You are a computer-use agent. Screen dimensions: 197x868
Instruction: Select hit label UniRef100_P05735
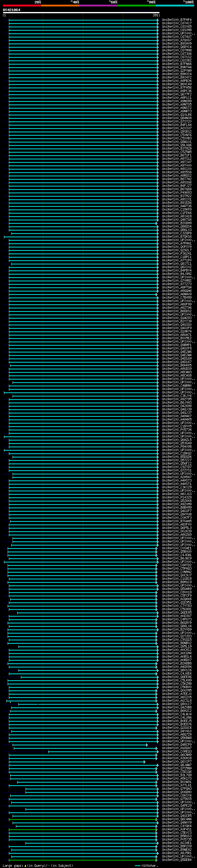176,839
